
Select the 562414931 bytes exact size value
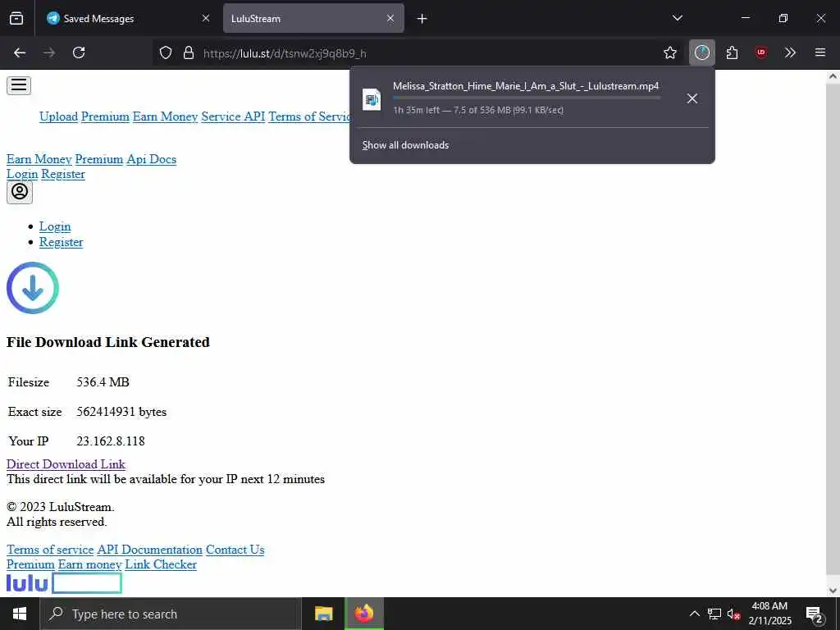121,412
